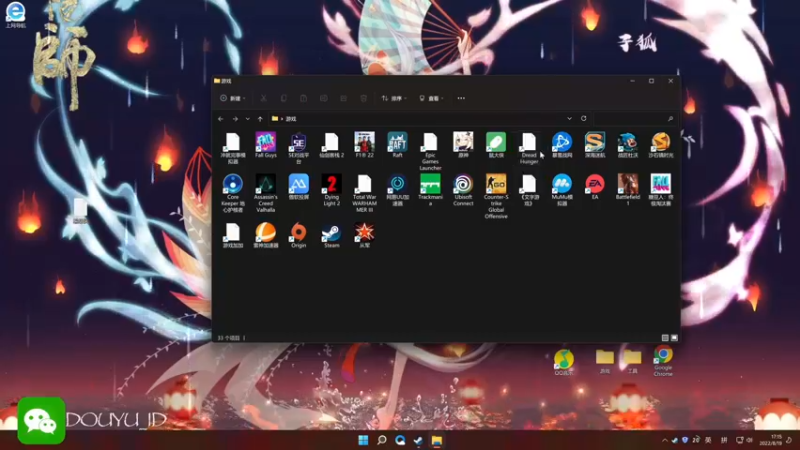Refresh the folder view
The width and height of the screenshot is (800, 450).
tap(584, 118)
